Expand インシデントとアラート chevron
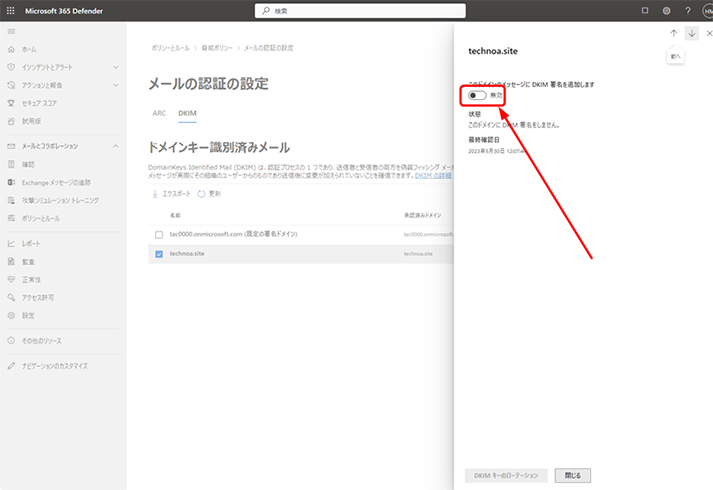 coord(116,67)
